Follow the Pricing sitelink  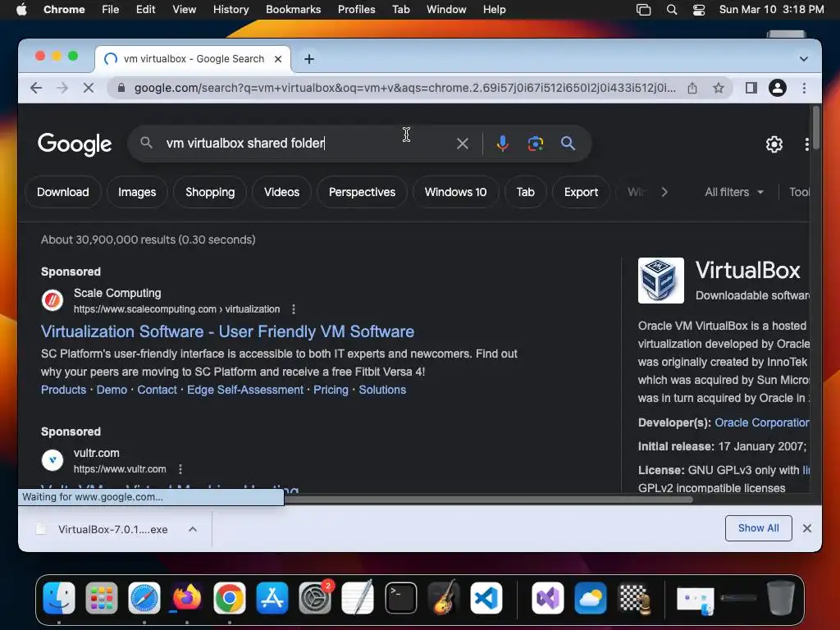(x=331, y=390)
